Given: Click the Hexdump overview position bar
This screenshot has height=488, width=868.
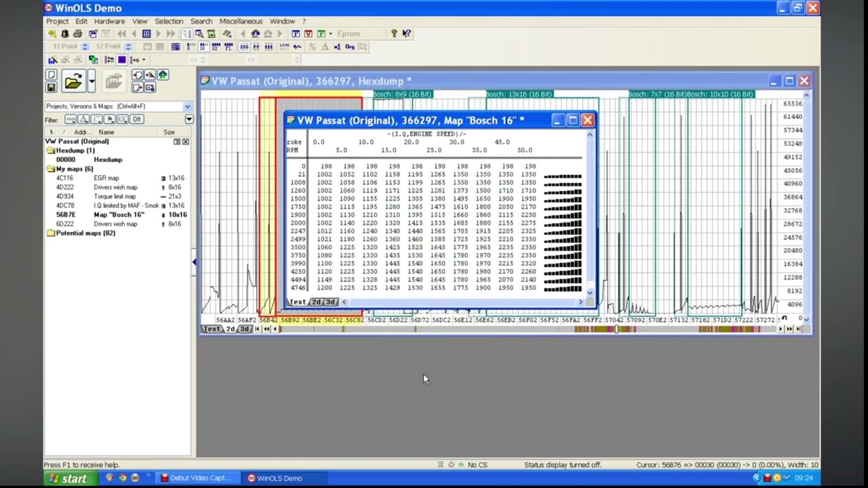Looking at the screenshot, I should (528, 329).
